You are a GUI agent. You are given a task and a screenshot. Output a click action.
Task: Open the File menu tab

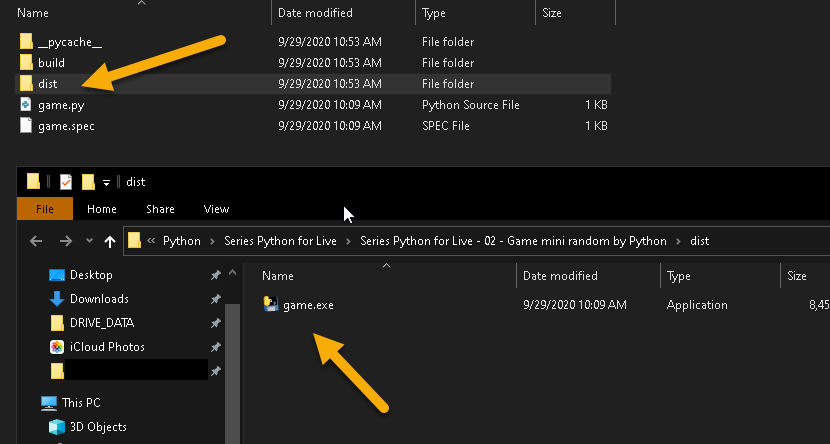point(45,209)
